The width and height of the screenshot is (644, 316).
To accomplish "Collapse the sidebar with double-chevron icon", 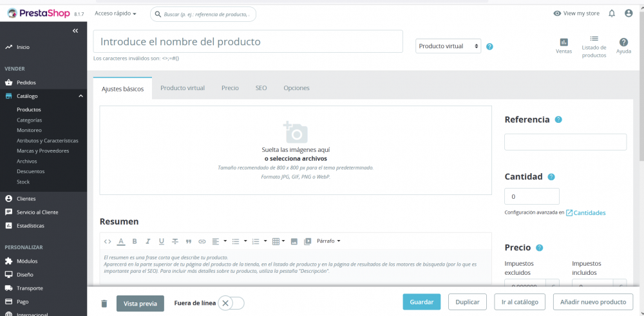I will pyautogui.click(x=75, y=31).
